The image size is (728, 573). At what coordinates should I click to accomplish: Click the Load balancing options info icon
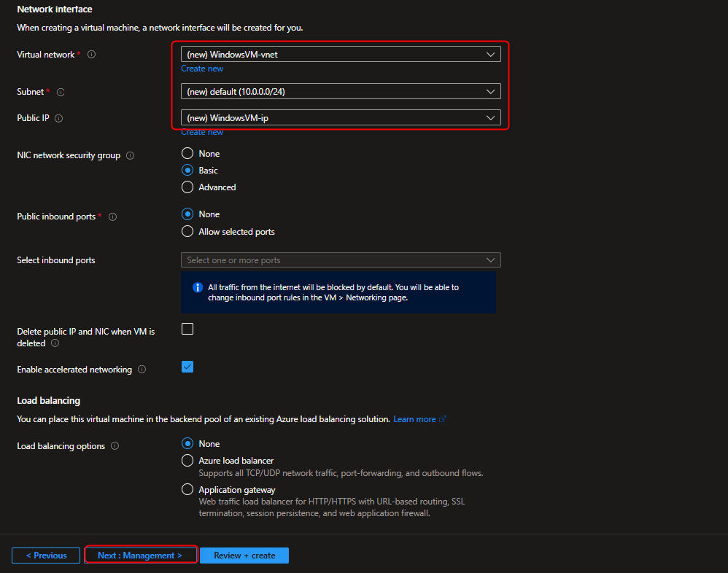click(115, 445)
